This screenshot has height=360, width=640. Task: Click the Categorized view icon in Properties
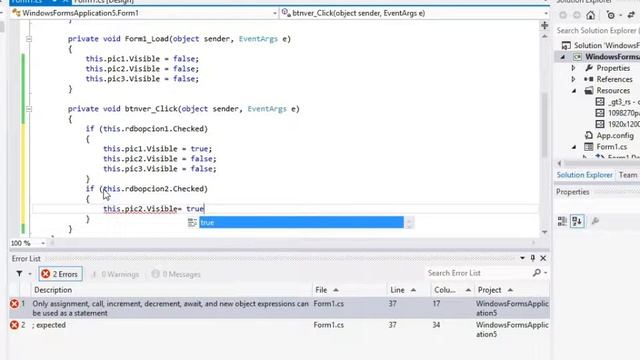click(x=562, y=221)
